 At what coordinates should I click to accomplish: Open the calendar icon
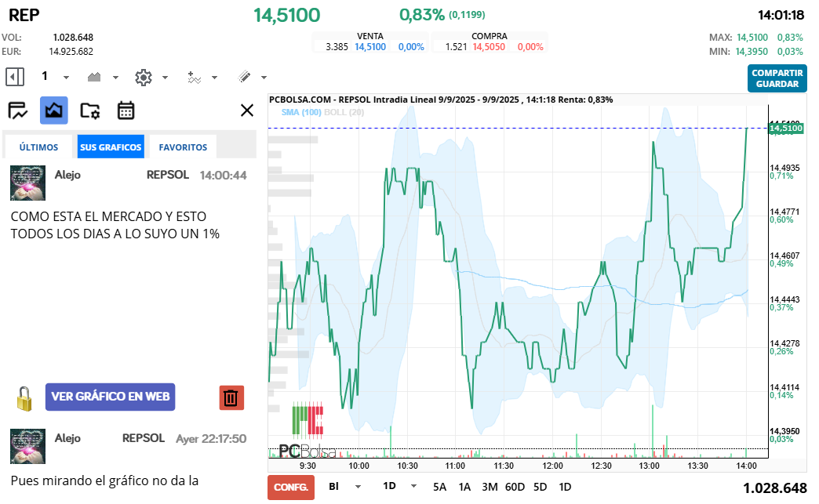tap(126, 111)
